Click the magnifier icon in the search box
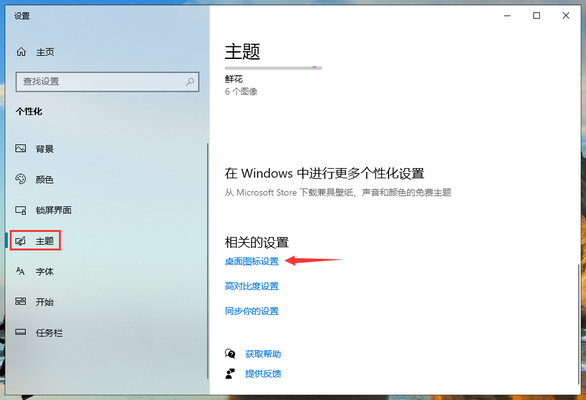This screenshot has width=586, height=400. (190, 81)
